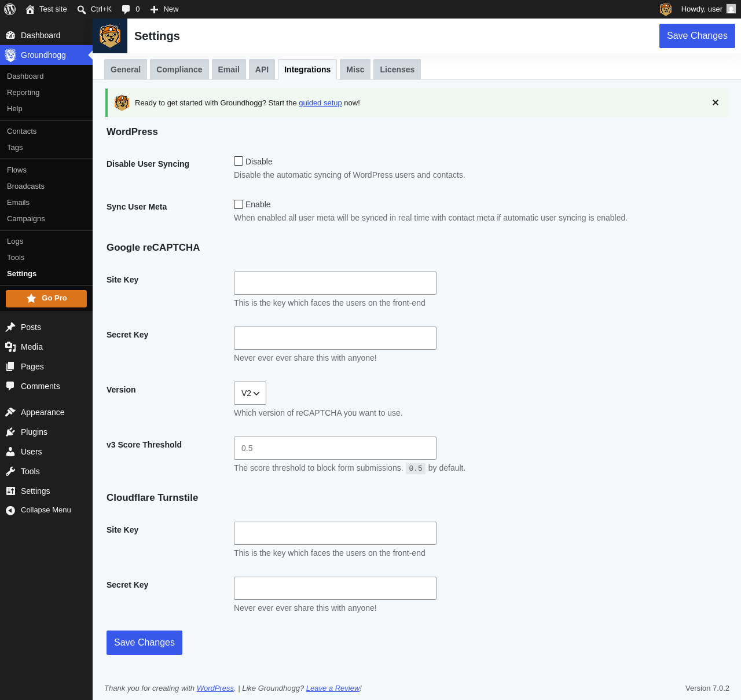Click the Posts pin icon
Screen dimensions: 741x700
pos(10,327)
